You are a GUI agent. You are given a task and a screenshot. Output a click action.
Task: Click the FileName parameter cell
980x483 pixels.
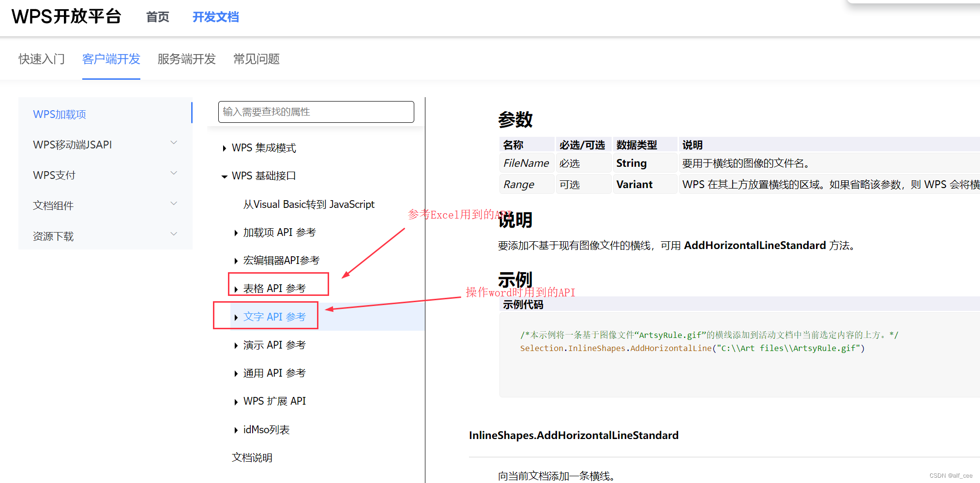click(x=527, y=163)
